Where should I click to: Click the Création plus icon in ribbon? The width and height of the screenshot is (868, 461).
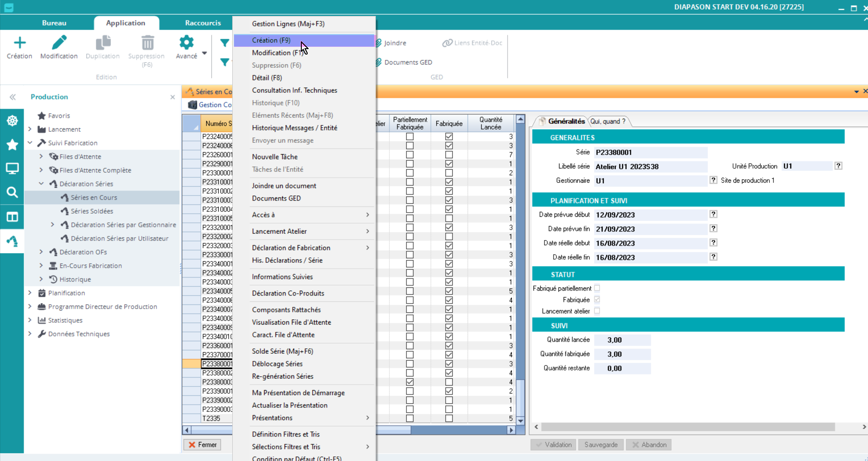20,43
